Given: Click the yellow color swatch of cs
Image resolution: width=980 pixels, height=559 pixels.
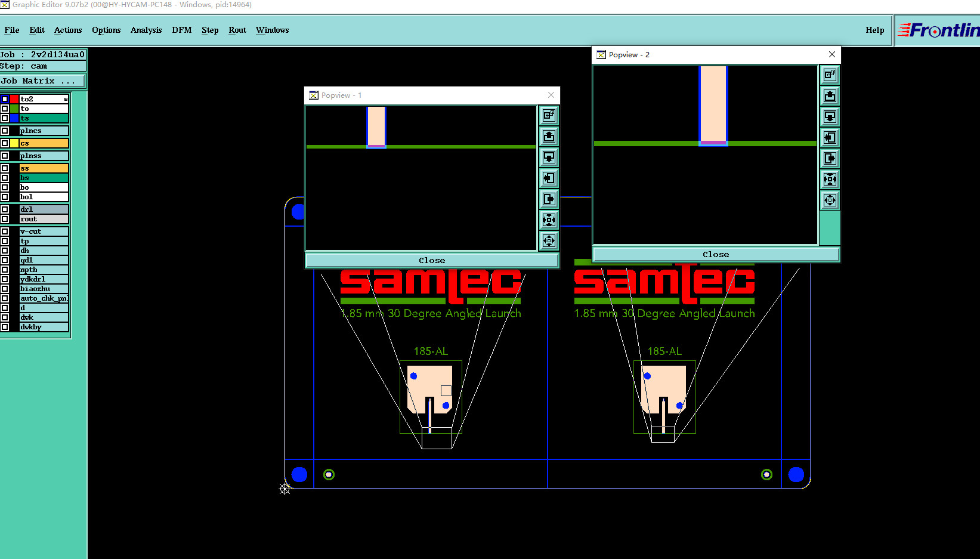Looking at the screenshot, I should [14, 143].
